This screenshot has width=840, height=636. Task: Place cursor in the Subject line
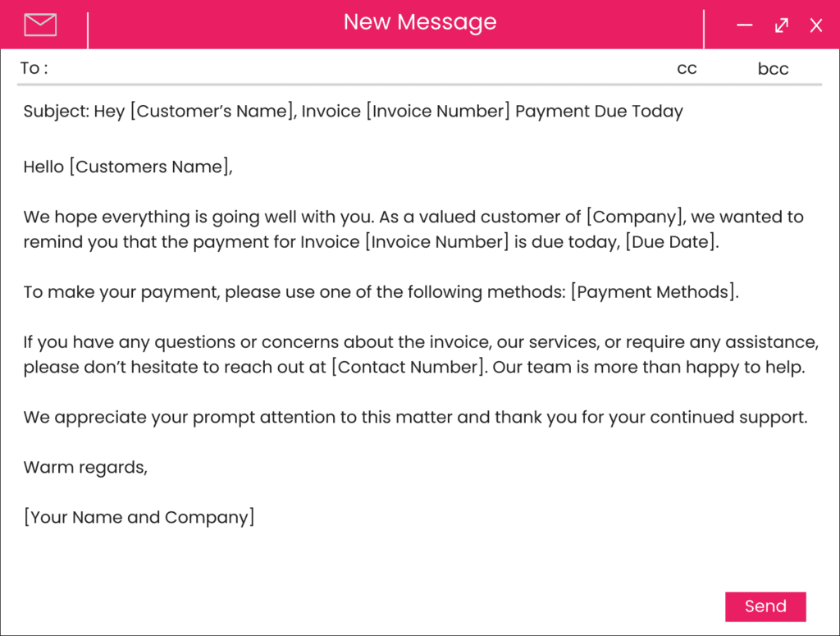tap(353, 112)
